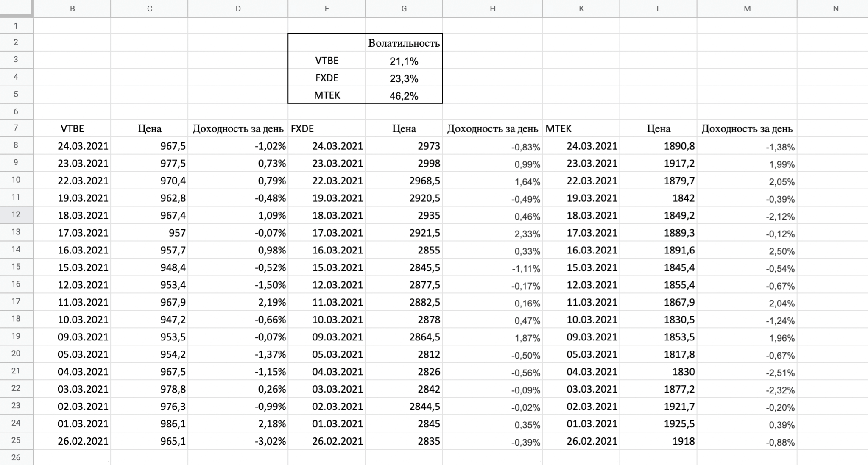Select VTBE return -1,02%
868x465 pixels.
238,146
